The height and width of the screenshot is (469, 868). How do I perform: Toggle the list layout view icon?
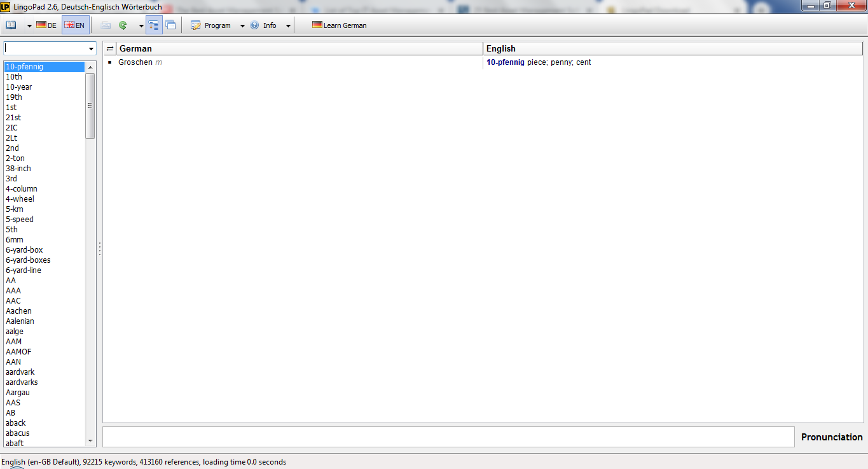click(153, 25)
